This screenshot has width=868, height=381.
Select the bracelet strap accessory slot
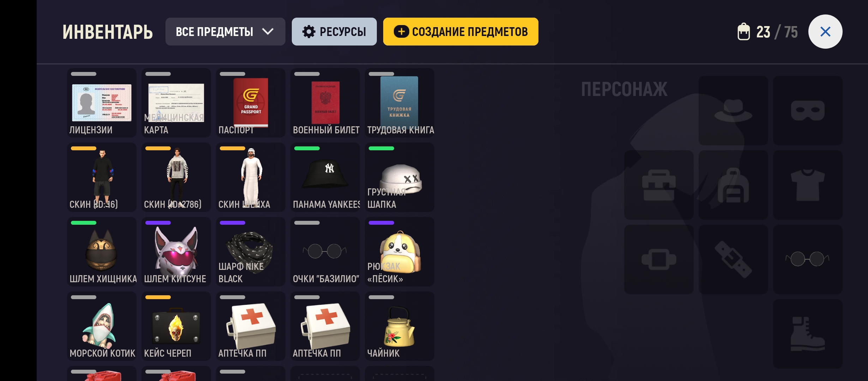[x=733, y=259]
